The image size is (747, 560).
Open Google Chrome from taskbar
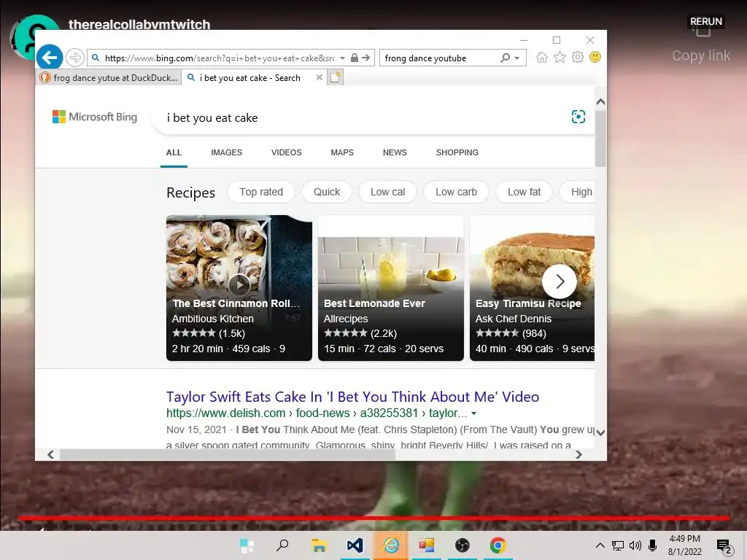498,545
